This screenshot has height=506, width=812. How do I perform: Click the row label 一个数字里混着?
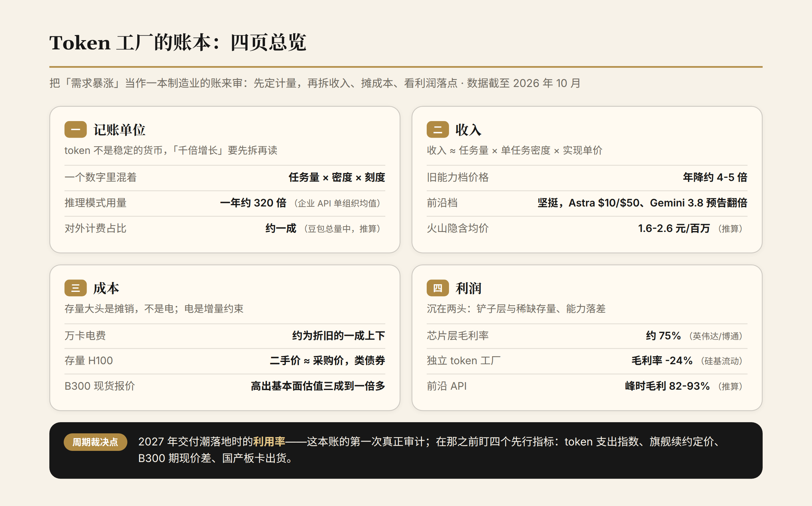[101, 177]
